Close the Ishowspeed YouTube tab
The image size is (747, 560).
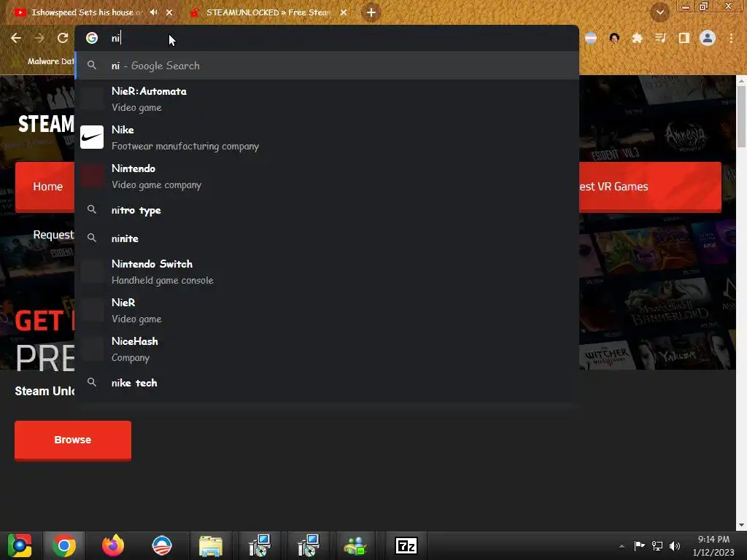click(x=169, y=13)
